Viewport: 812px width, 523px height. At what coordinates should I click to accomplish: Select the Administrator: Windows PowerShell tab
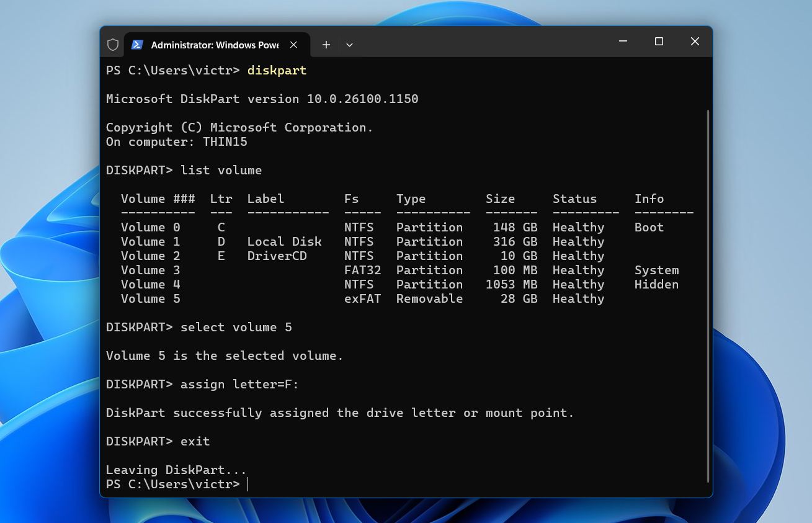215,45
